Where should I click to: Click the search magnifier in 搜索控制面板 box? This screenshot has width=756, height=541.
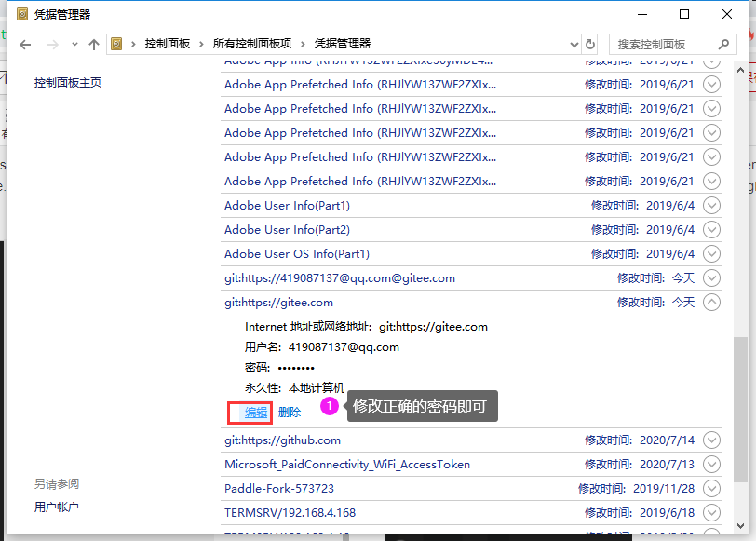(x=722, y=44)
